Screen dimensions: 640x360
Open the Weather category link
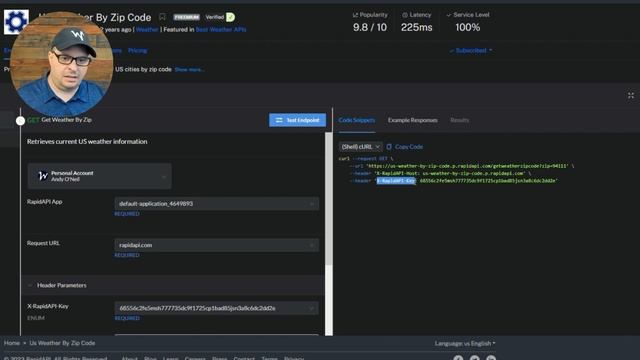(147, 29)
